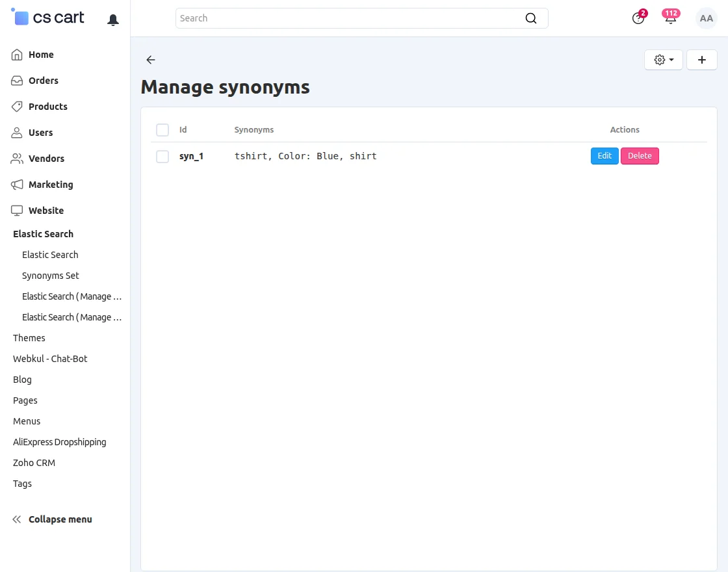Open second Elastic Search (Manage ... item

click(x=71, y=318)
